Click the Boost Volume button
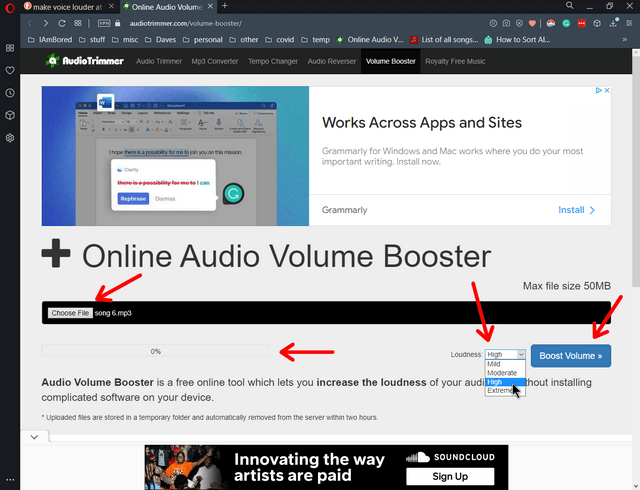 coord(571,356)
